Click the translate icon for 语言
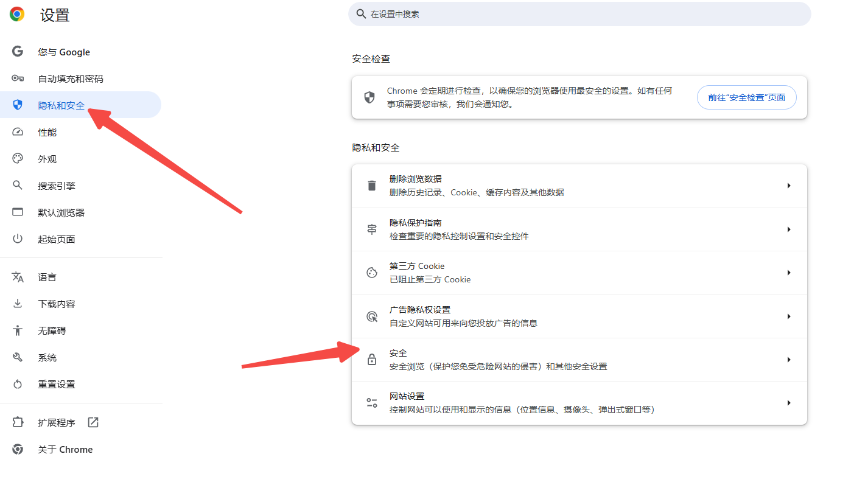The height and width of the screenshot is (499, 868). [18, 277]
